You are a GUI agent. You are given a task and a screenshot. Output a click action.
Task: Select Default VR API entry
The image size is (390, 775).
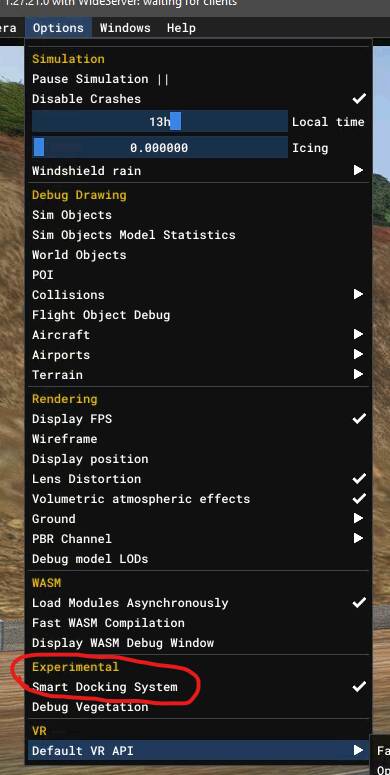tap(199, 750)
